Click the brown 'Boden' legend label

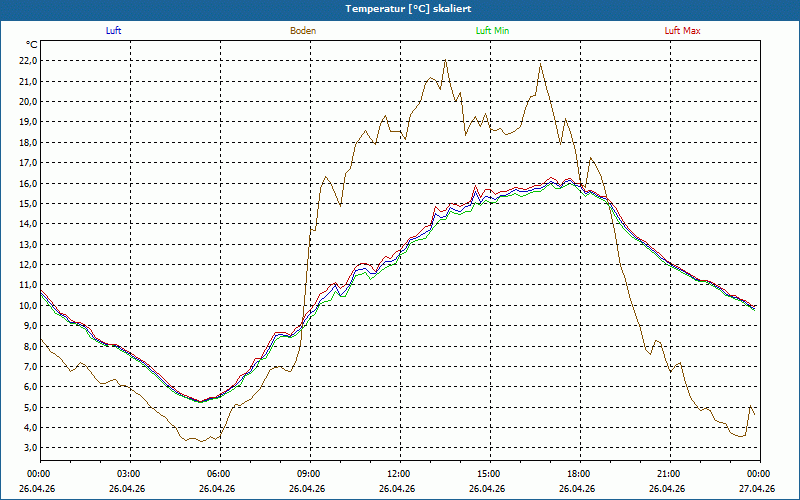click(x=303, y=31)
